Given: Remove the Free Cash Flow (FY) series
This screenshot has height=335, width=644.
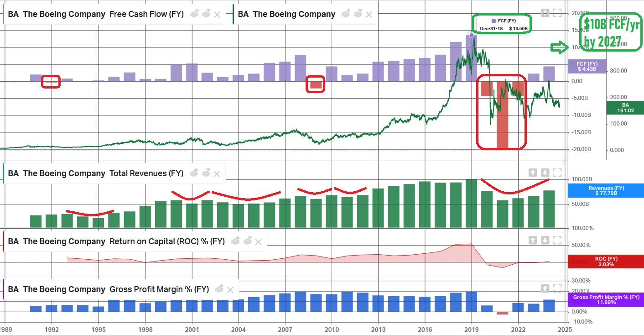Looking at the screenshot, I should (218, 14).
